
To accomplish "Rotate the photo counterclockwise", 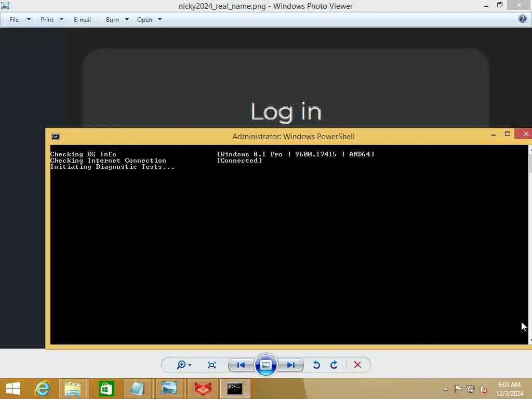I will tap(316, 365).
